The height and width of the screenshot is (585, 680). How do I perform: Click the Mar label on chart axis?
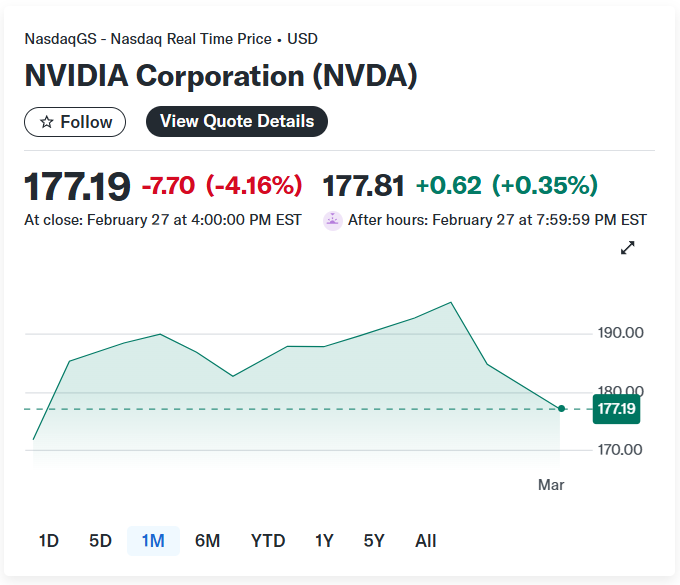pos(551,485)
